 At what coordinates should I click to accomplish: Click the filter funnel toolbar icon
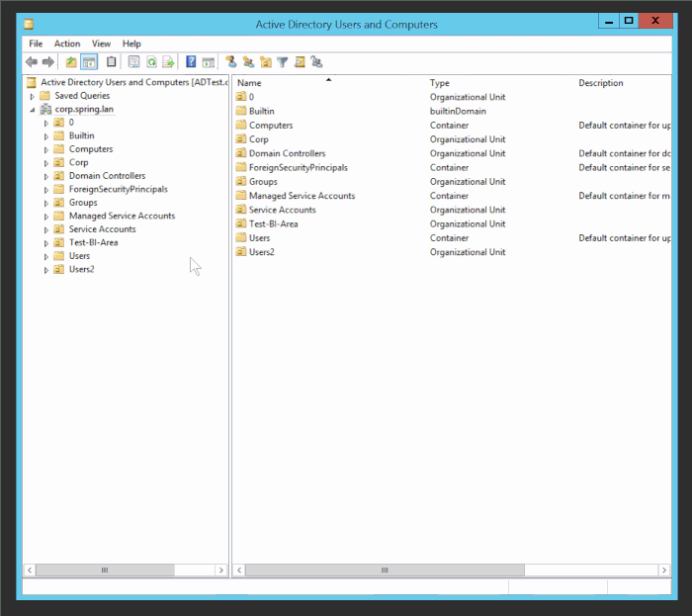click(x=283, y=62)
